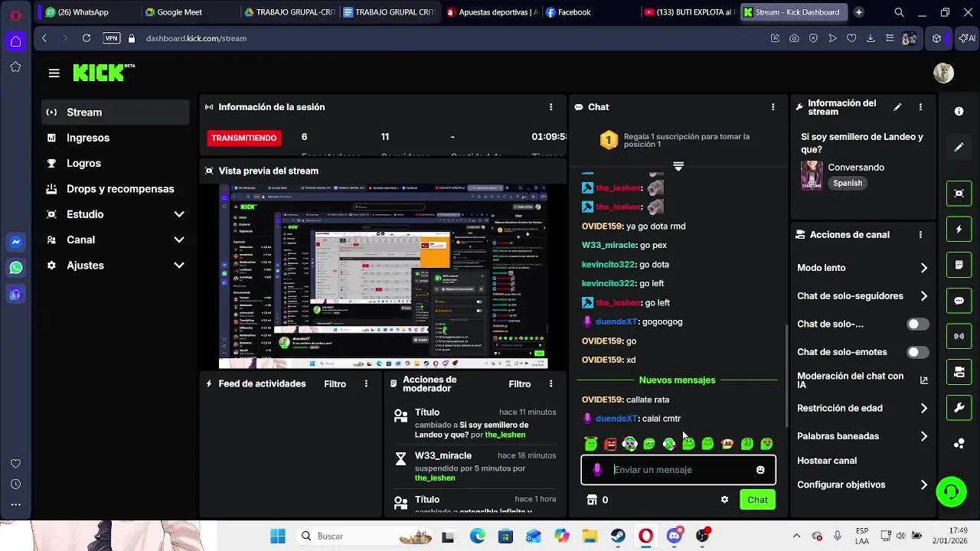Click the Enviar un mensaje field
The height and width of the screenshot is (551, 980).
coord(678,470)
